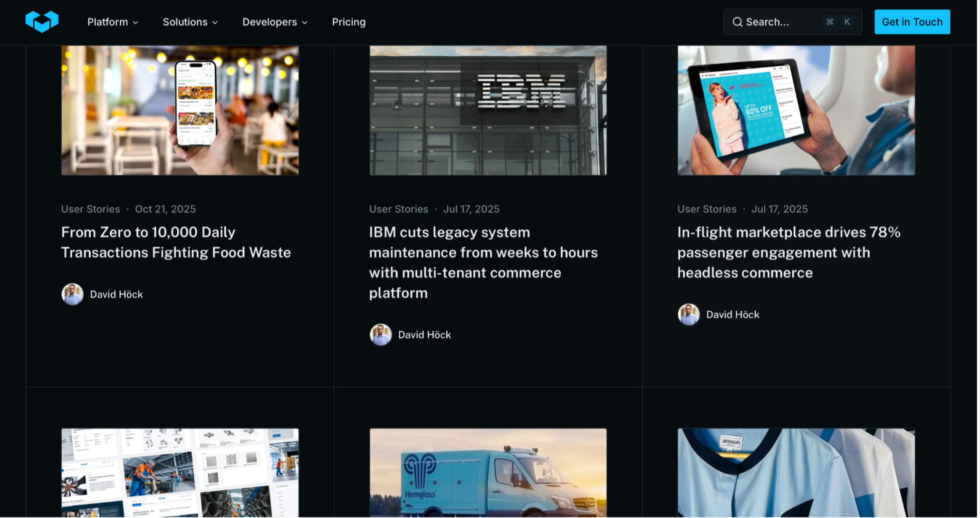Open the Food Waste transactions article title
This screenshot has width=980, height=518.
point(176,242)
